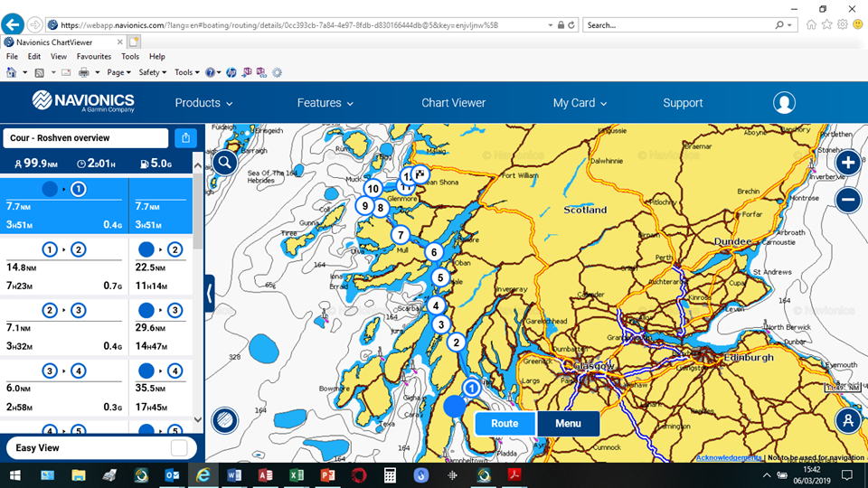Click the browser back arrow
868x488 pixels.
click(12, 24)
